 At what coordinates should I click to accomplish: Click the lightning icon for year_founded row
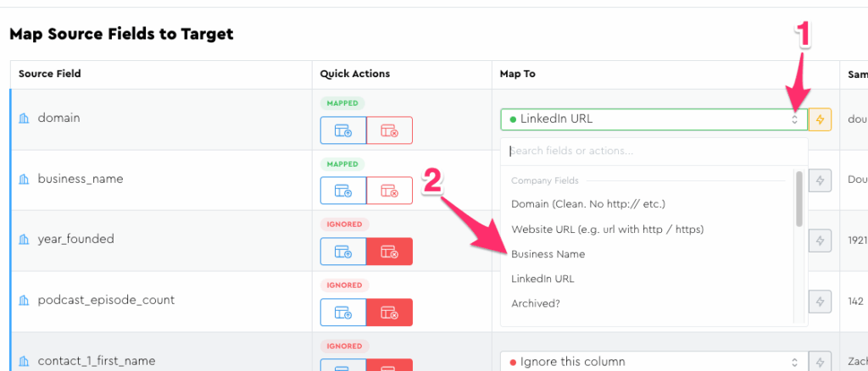pyautogui.click(x=820, y=241)
